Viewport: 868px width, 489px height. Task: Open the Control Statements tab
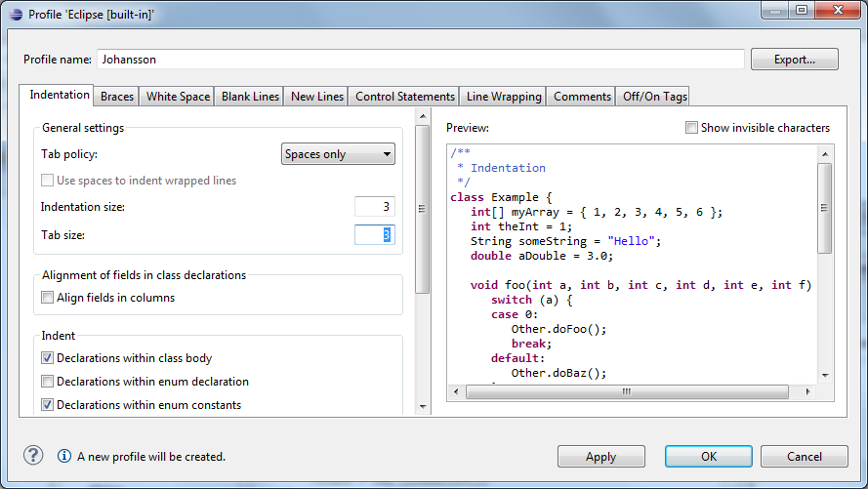click(404, 97)
